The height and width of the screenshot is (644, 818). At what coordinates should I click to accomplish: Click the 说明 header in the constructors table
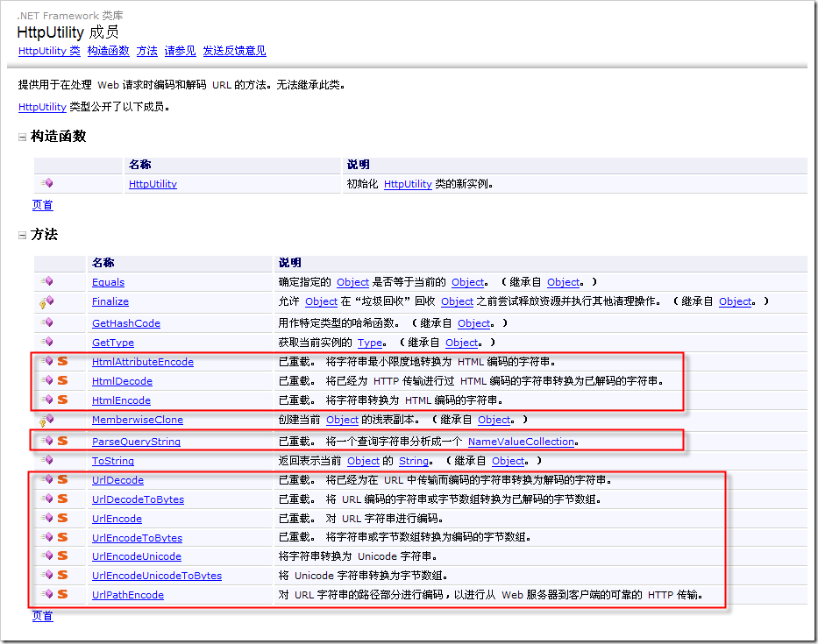(358, 165)
